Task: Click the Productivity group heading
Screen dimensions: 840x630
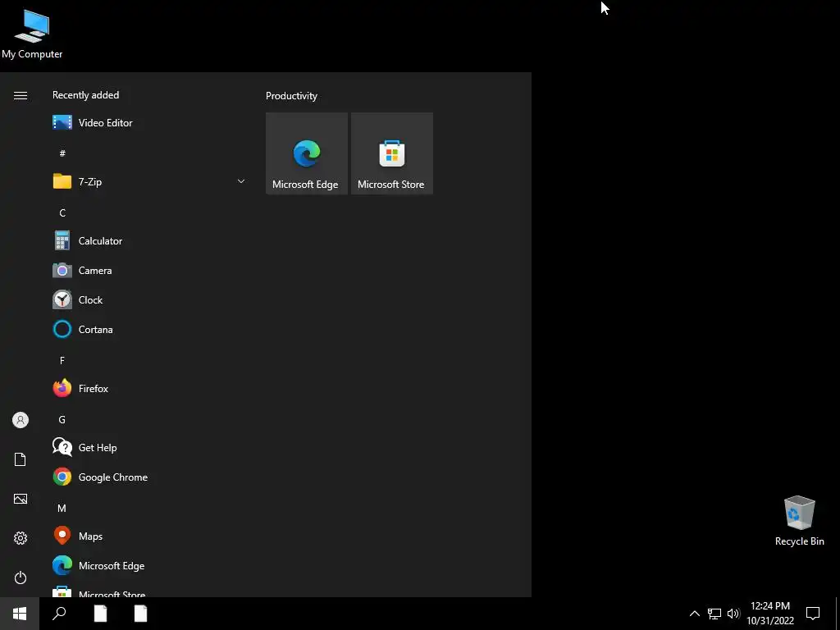Action: click(x=291, y=96)
